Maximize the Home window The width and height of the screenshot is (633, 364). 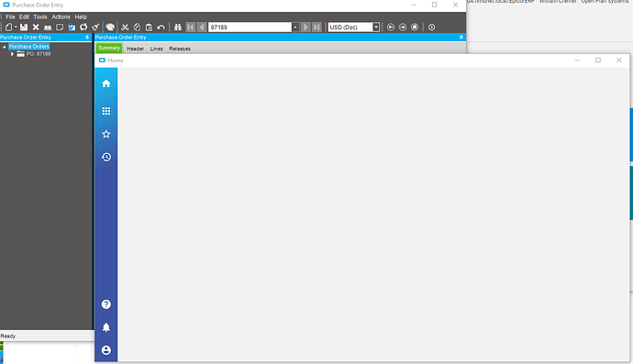click(598, 61)
